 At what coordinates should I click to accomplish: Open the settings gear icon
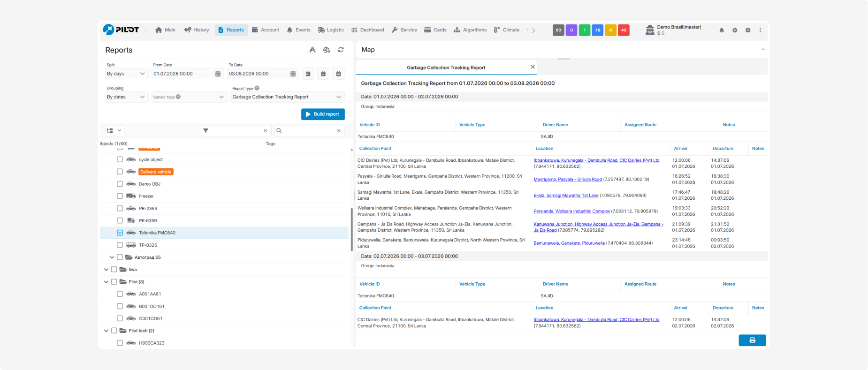click(x=735, y=30)
